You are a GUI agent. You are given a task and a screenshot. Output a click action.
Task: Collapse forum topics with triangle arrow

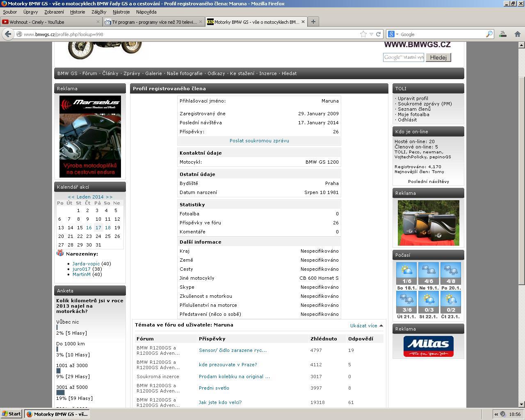click(381, 326)
